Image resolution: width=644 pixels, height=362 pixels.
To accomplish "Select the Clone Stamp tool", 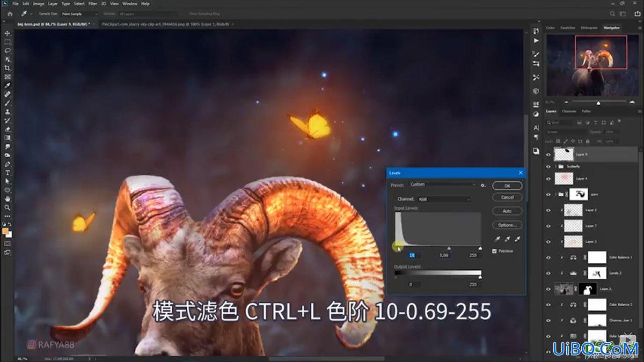I will (x=8, y=112).
